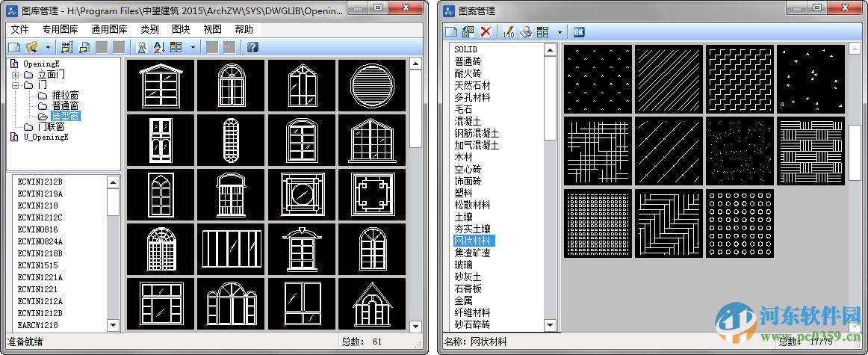The width and height of the screenshot is (868, 355).
Task: Click the rebuild pattern icon in 图案管理 toolbar
Action: [x=468, y=32]
